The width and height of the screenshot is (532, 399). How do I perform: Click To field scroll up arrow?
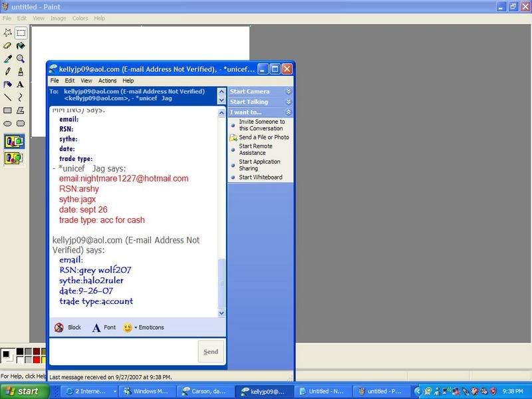(x=221, y=92)
